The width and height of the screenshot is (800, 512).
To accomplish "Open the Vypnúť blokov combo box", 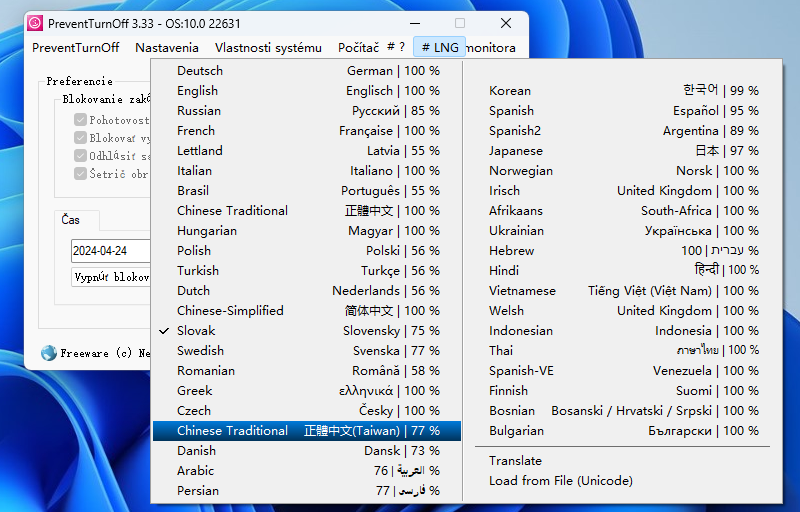I will click(110, 278).
